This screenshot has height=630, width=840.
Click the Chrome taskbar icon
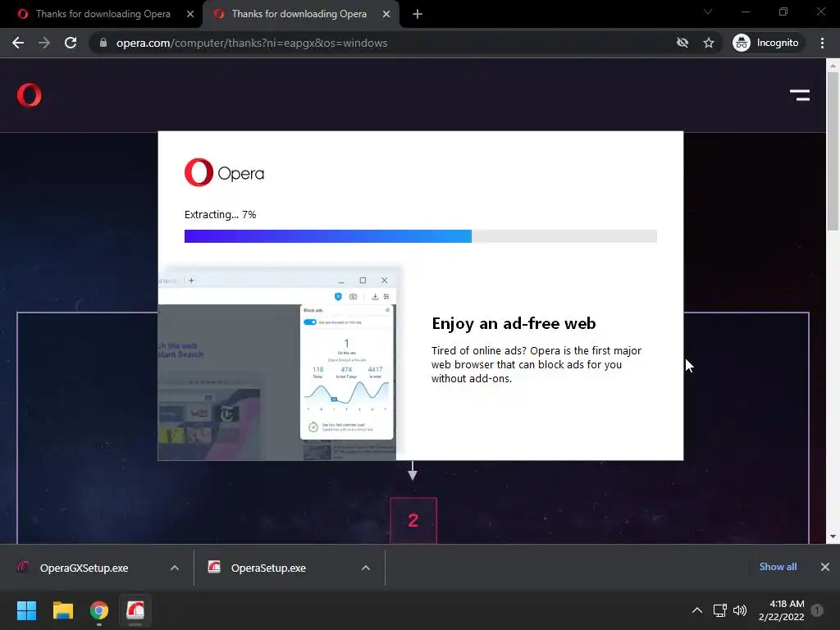click(99, 610)
